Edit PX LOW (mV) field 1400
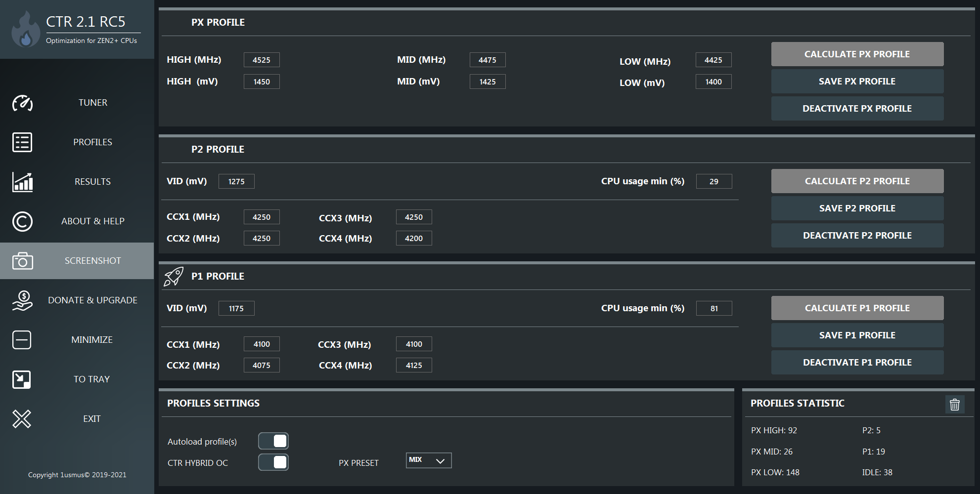This screenshot has width=980, height=494. pos(713,82)
